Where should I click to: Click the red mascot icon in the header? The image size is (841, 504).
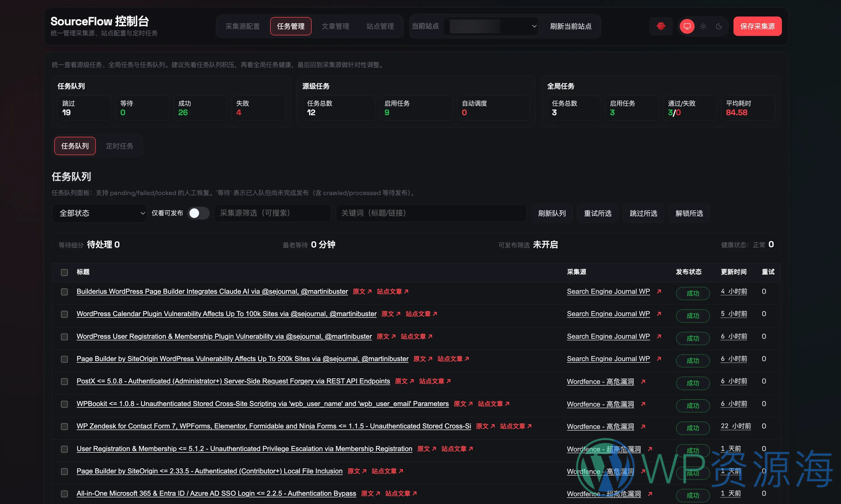661,26
